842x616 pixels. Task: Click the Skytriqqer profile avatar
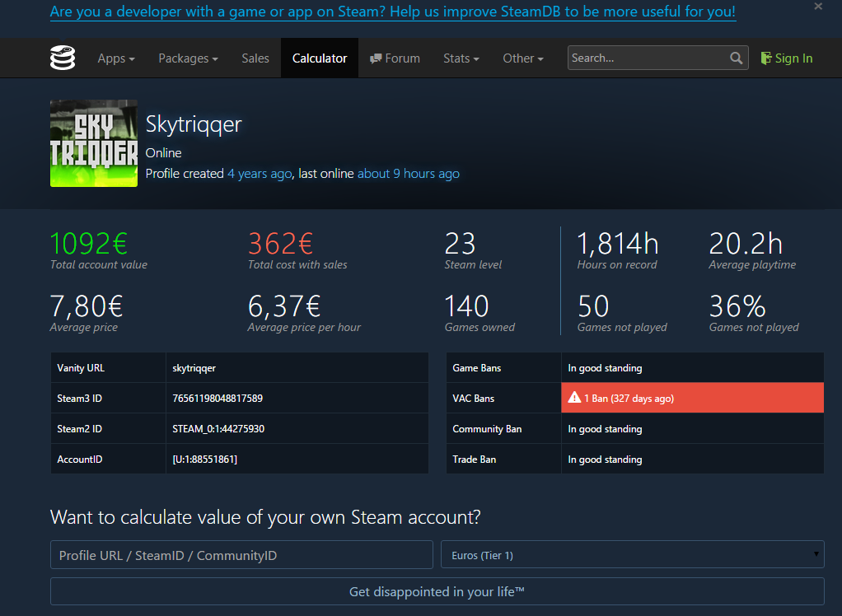93,143
